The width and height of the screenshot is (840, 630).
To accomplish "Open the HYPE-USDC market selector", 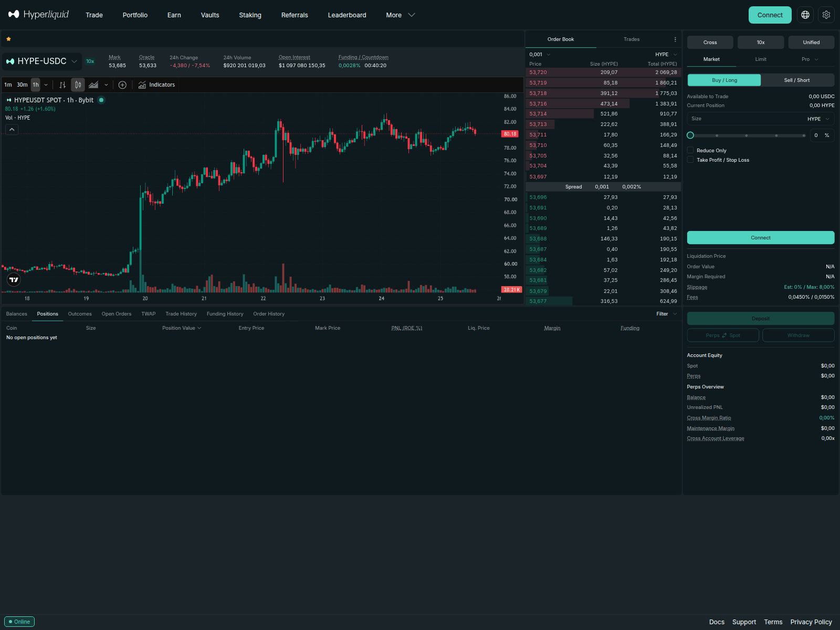I will click(42, 61).
